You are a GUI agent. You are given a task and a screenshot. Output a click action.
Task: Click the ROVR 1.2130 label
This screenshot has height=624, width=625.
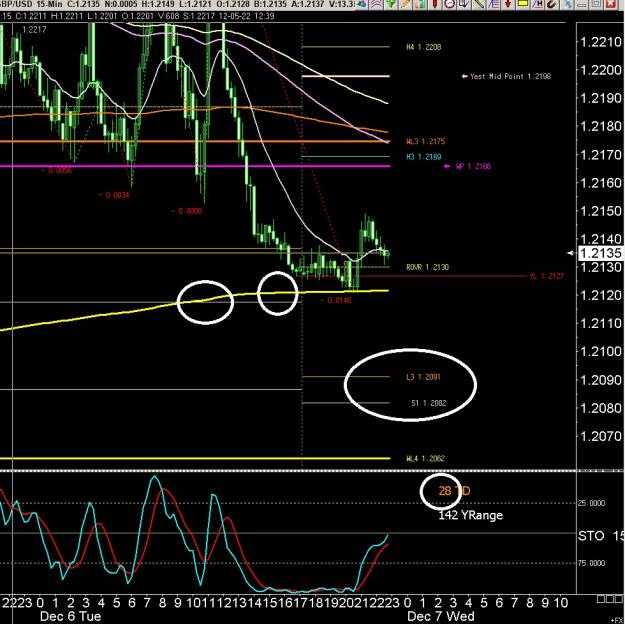427,267
